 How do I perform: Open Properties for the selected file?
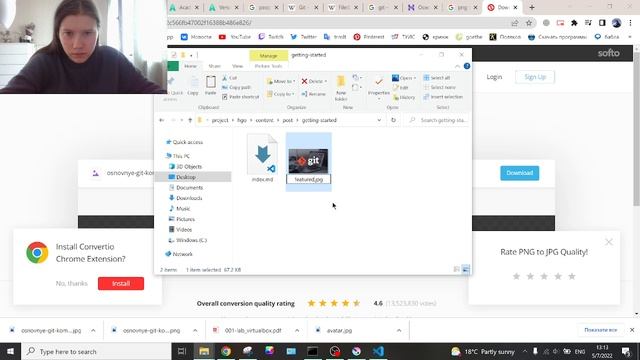tap(379, 87)
